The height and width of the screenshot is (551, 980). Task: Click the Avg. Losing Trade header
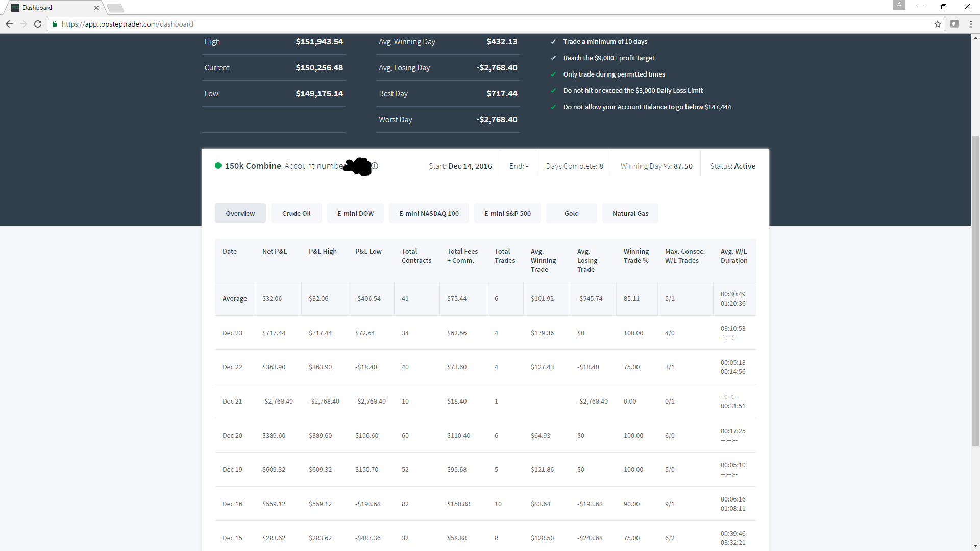coord(587,260)
